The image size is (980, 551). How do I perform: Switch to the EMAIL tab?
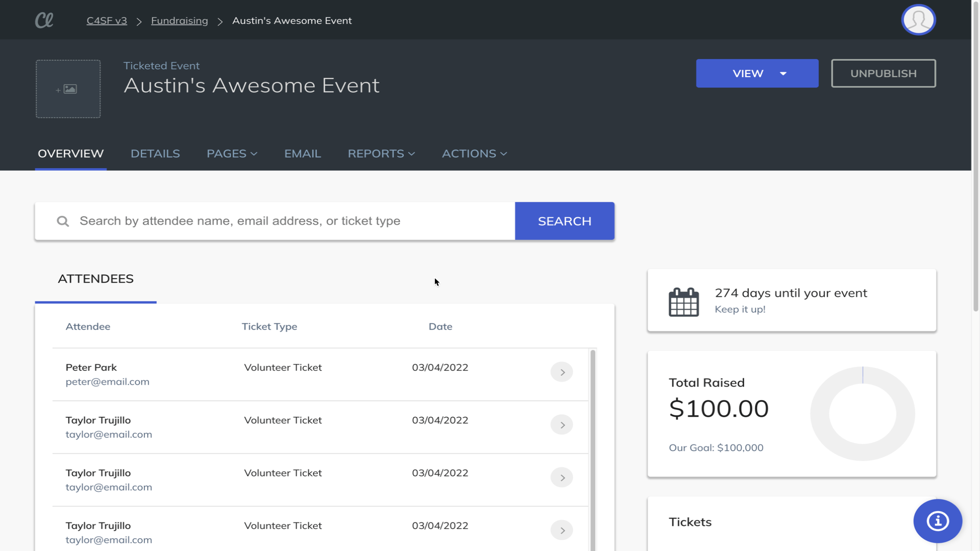[303, 153]
